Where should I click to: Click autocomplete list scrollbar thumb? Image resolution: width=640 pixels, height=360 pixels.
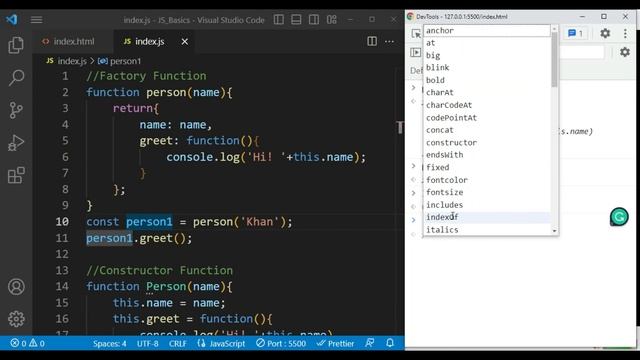[x=554, y=59]
